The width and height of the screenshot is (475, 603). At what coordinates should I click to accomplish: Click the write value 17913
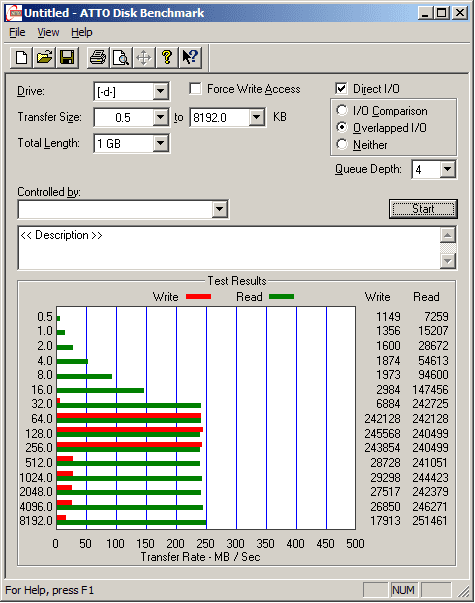coord(385,521)
